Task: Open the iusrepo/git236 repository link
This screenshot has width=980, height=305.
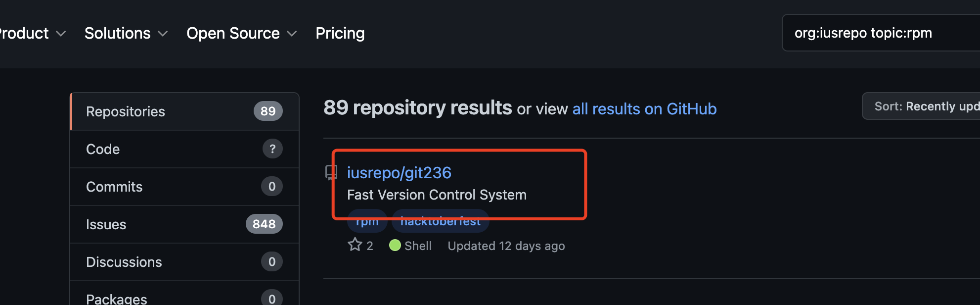Action: (x=399, y=173)
